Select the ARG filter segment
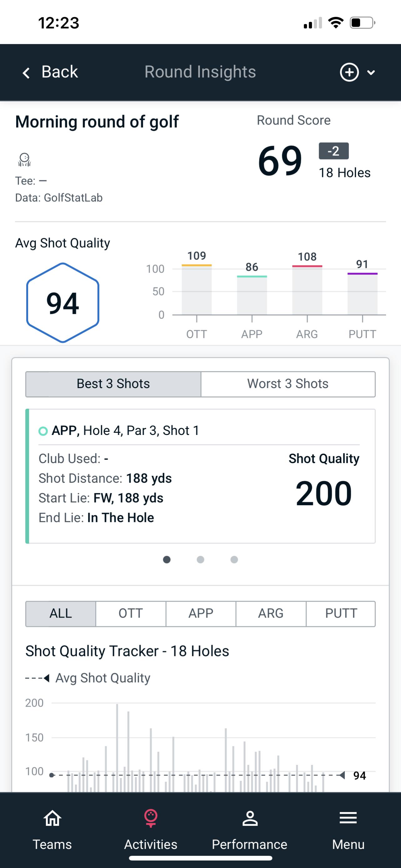 point(271,613)
